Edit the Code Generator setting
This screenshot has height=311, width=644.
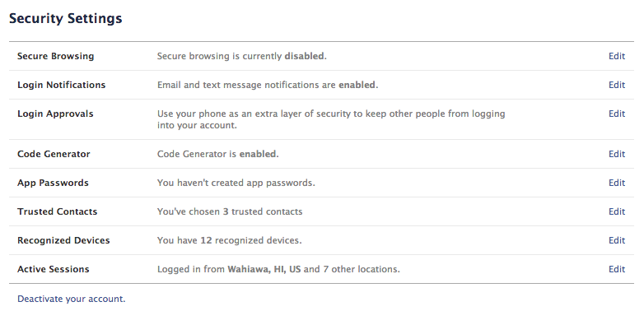(617, 154)
